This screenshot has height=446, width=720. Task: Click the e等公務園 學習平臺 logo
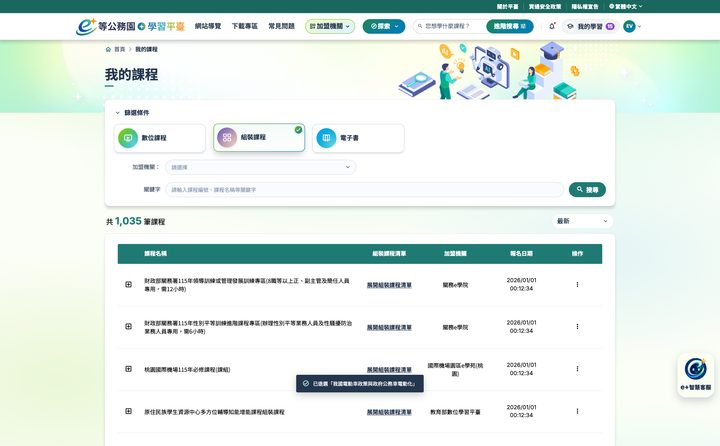pyautogui.click(x=130, y=26)
